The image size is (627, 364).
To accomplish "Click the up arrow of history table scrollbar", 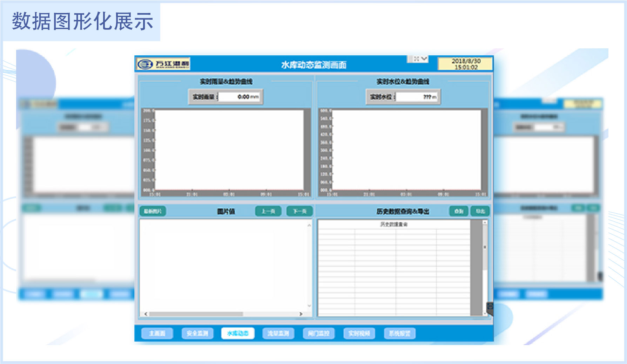I will coord(485,222).
